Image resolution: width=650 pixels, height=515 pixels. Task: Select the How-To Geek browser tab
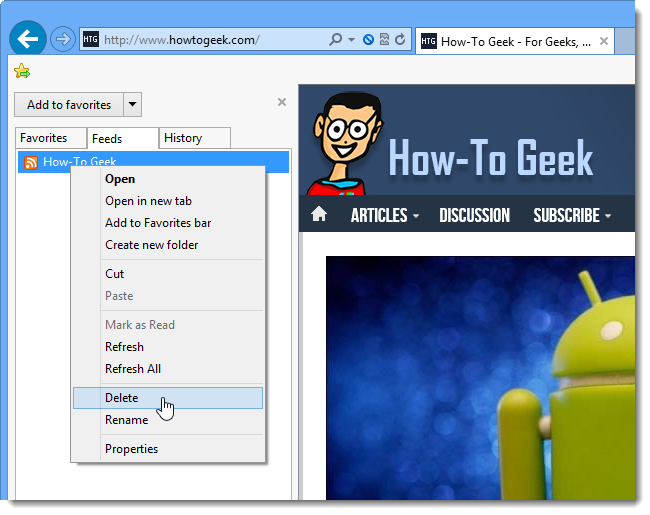point(514,41)
